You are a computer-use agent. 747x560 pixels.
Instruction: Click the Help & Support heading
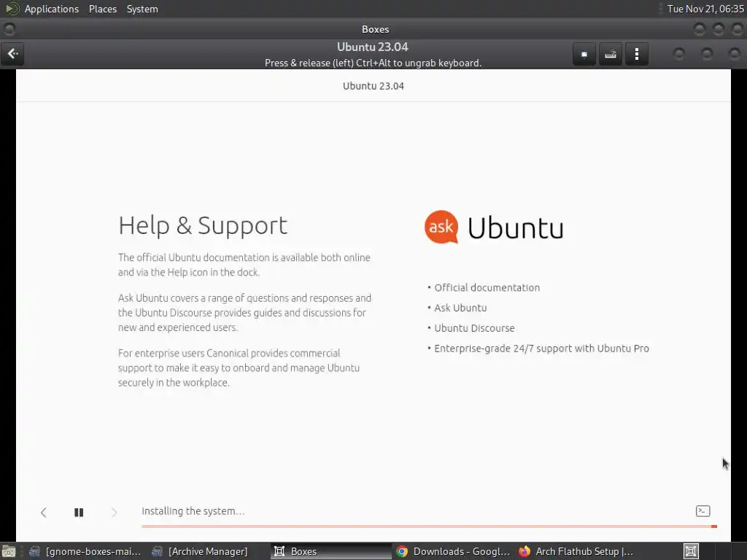click(x=203, y=226)
